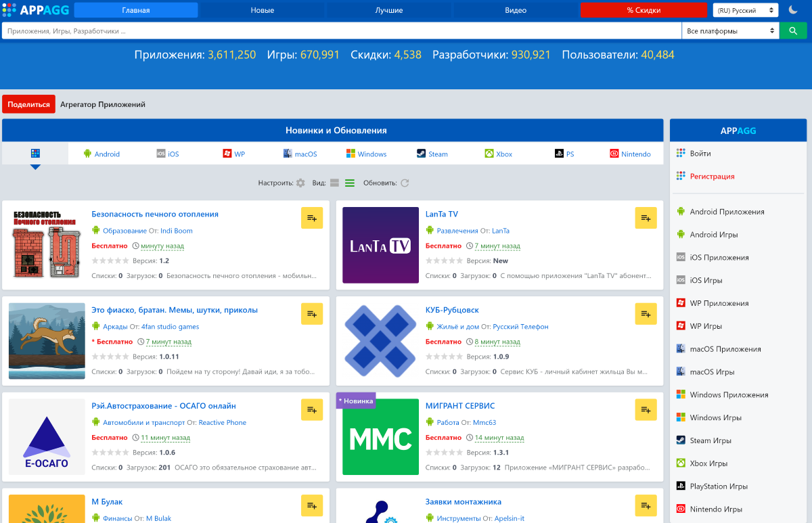The height and width of the screenshot is (523, 812).
Task: Select the macOS platform tab
Action: (300, 154)
